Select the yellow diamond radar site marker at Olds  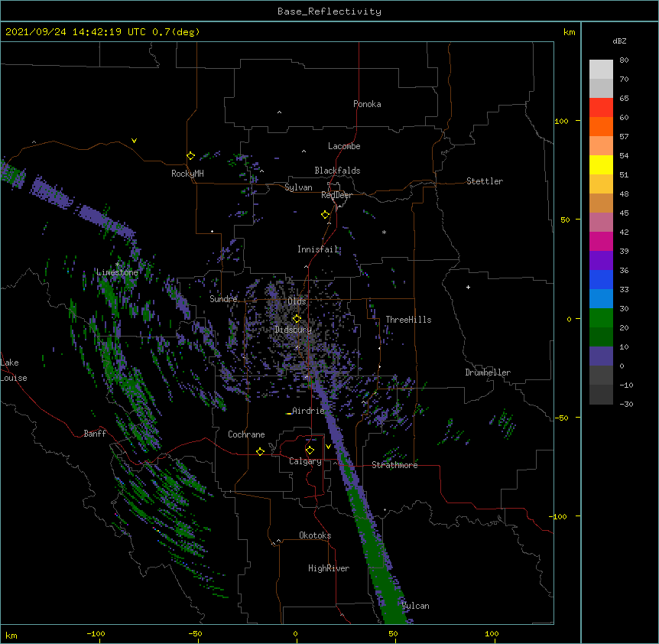coord(297,318)
